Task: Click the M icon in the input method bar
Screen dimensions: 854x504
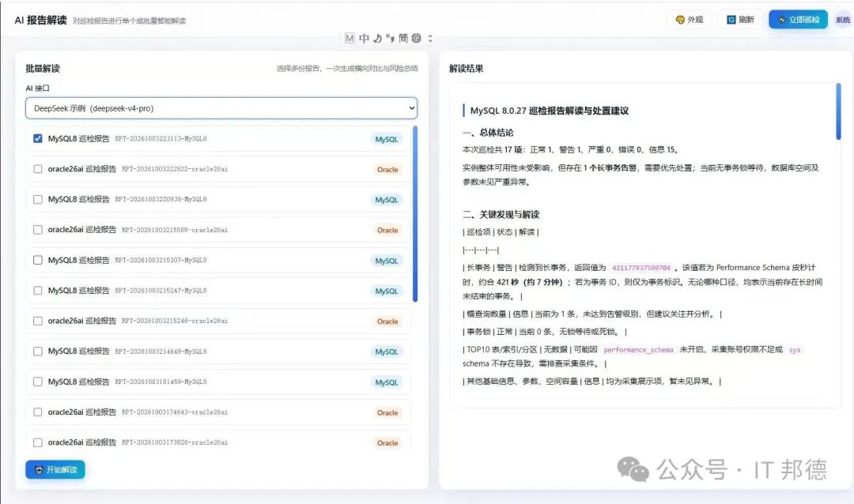Action: tap(350, 38)
